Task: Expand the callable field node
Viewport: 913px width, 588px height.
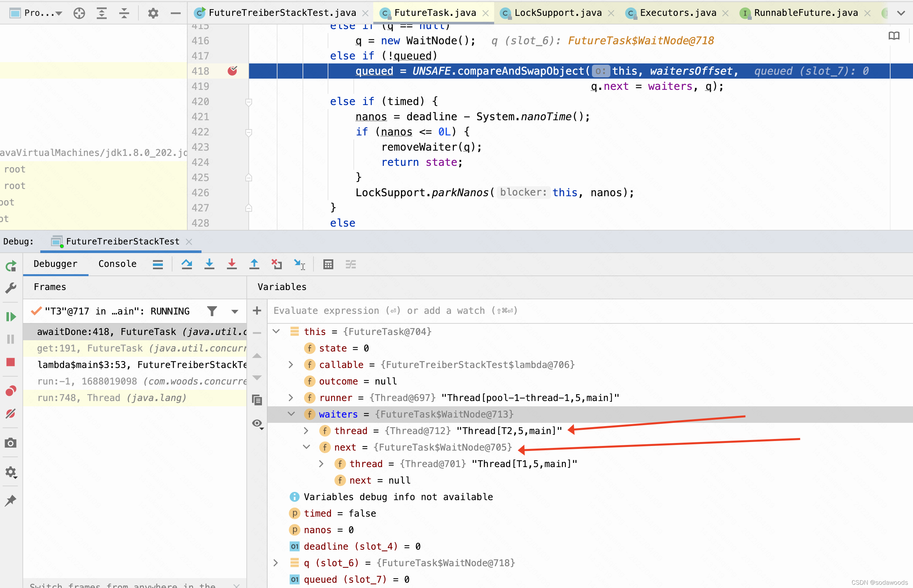Action: [x=291, y=365]
